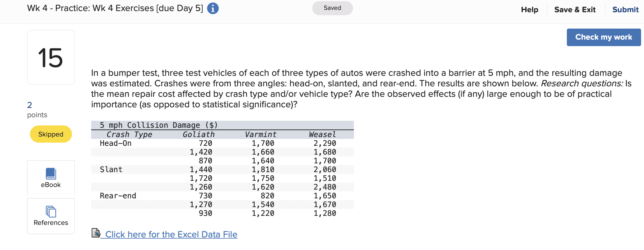Click the assignment title Wk 4 Exercises
Viewport: 644px width, 250px height.
point(115,8)
